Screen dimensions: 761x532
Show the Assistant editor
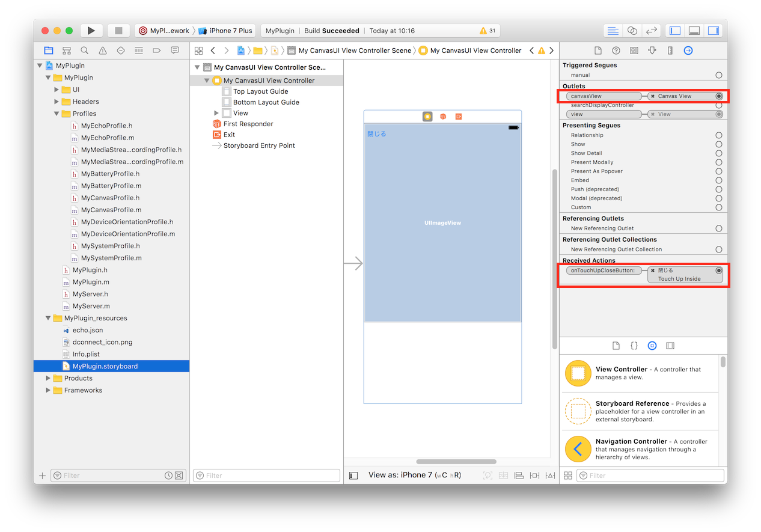pyautogui.click(x=632, y=31)
